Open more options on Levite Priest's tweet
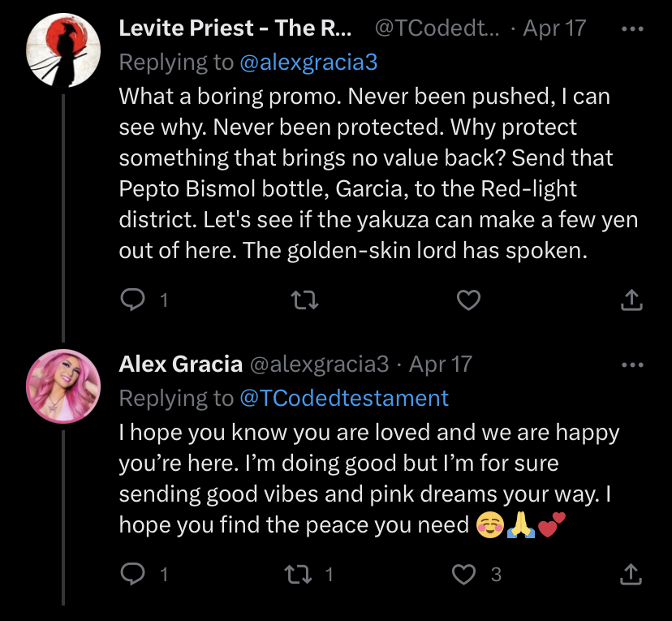Image resolution: width=672 pixels, height=621 pixels. (631, 28)
